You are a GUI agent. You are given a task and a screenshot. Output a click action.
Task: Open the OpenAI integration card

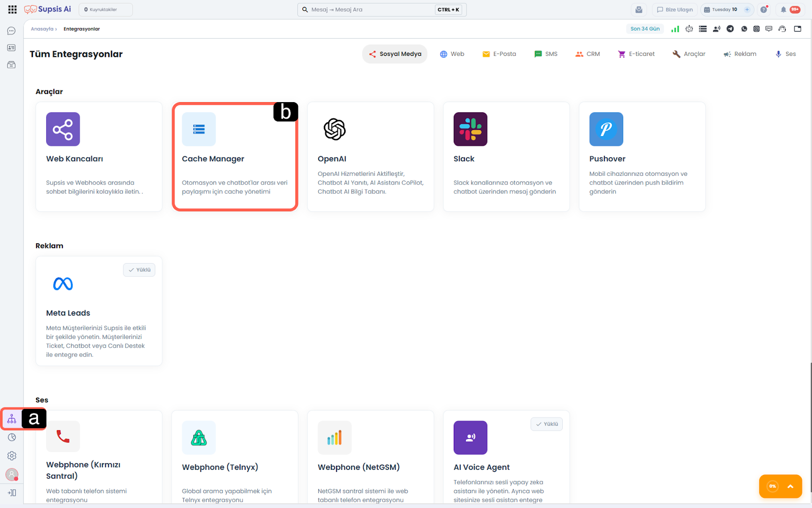pos(370,156)
